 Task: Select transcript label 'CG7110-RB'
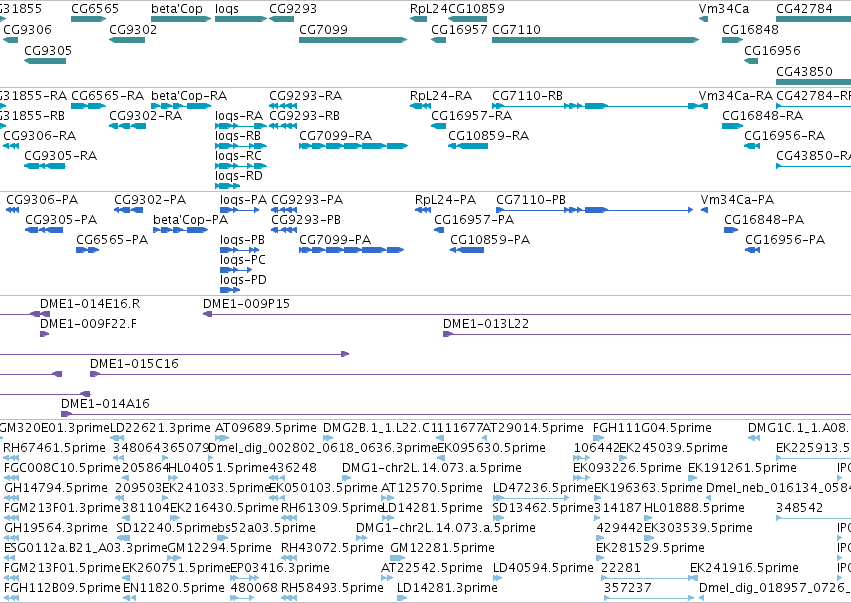coord(527,96)
